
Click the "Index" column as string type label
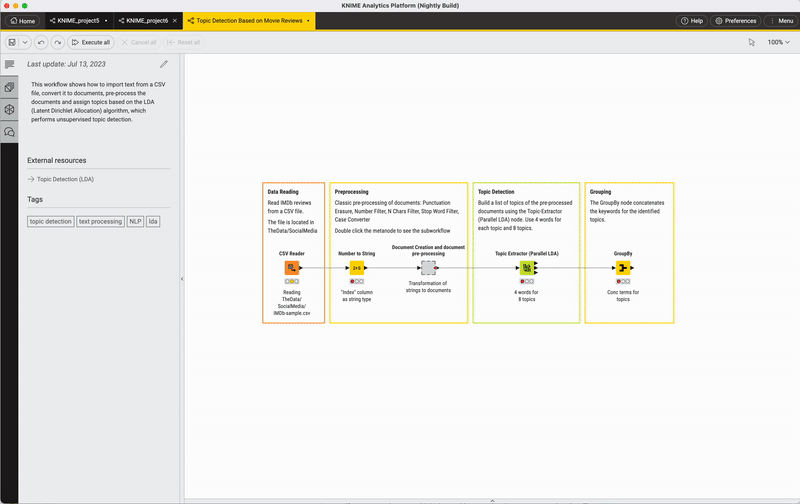[x=357, y=296]
